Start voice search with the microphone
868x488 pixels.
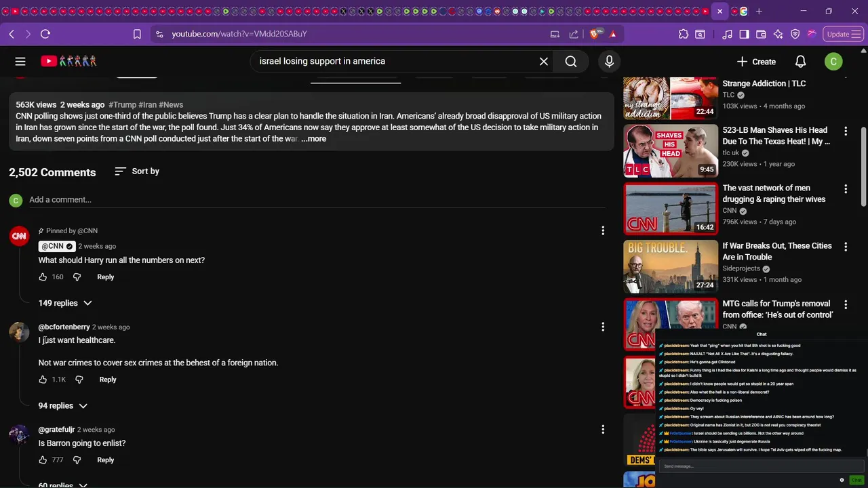point(609,61)
